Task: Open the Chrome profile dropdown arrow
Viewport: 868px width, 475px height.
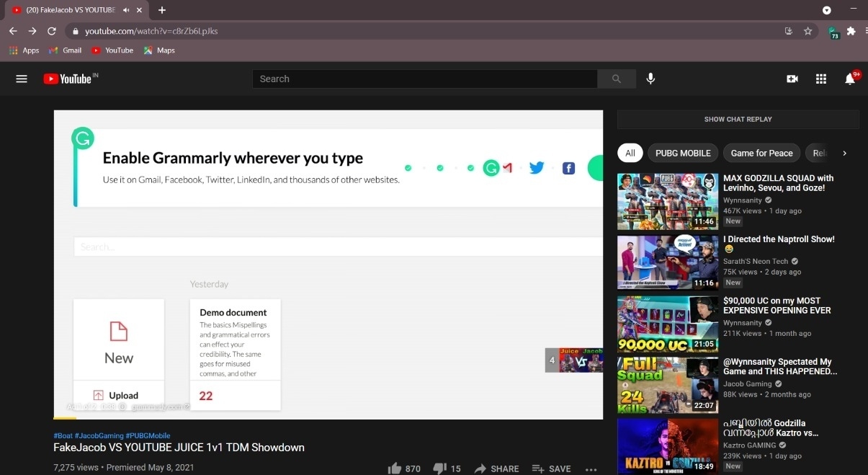Action: [x=827, y=10]
